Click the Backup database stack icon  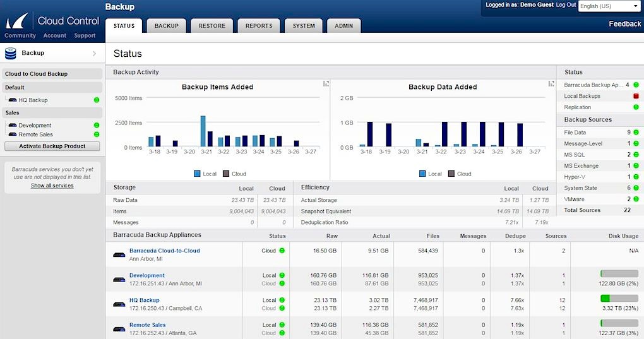[x=10, y=54]
